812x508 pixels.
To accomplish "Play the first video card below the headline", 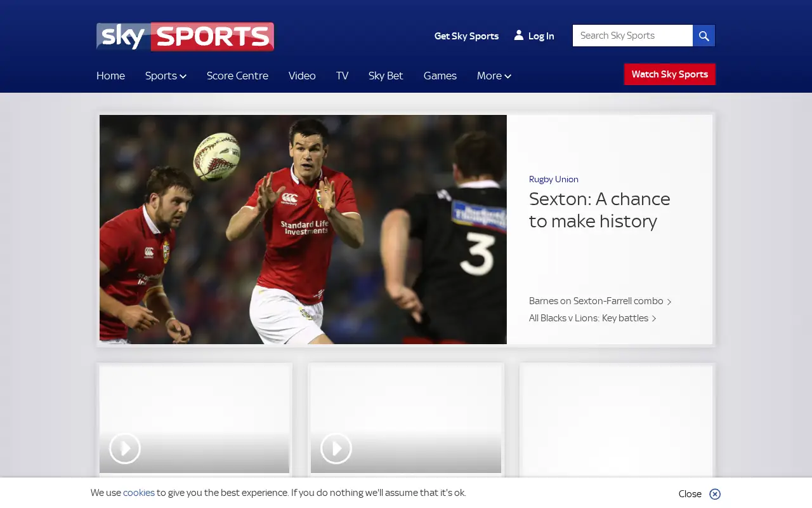I will pyautogui.click(x=125, y=448).
